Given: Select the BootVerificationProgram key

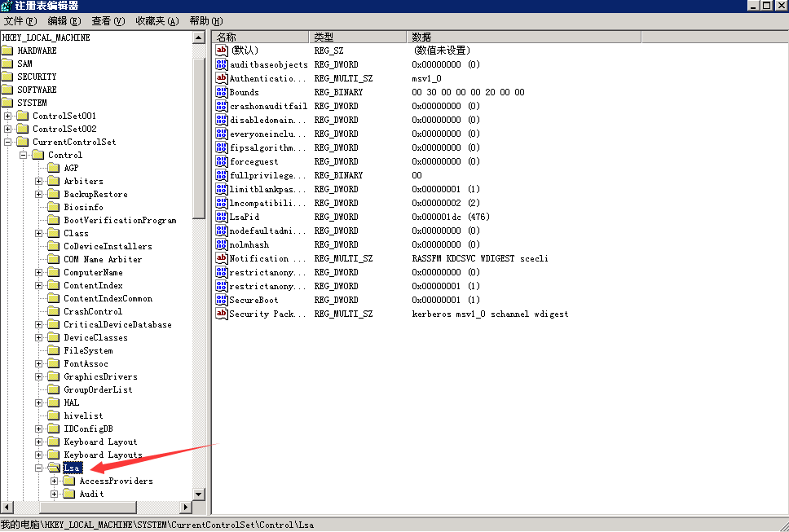Looking at the screenshot, I should pyautogui.click(x=121, y=220).
